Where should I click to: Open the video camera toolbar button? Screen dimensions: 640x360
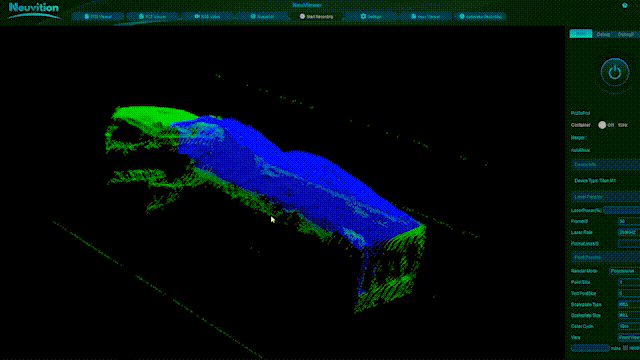[x=207, y=17]
